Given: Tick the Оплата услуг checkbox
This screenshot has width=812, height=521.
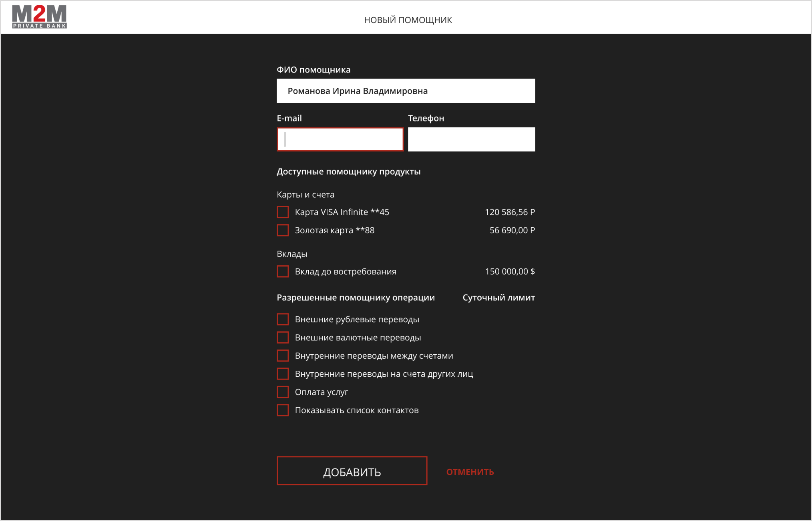Looking at the screenshot, I should tap(283, 392).
